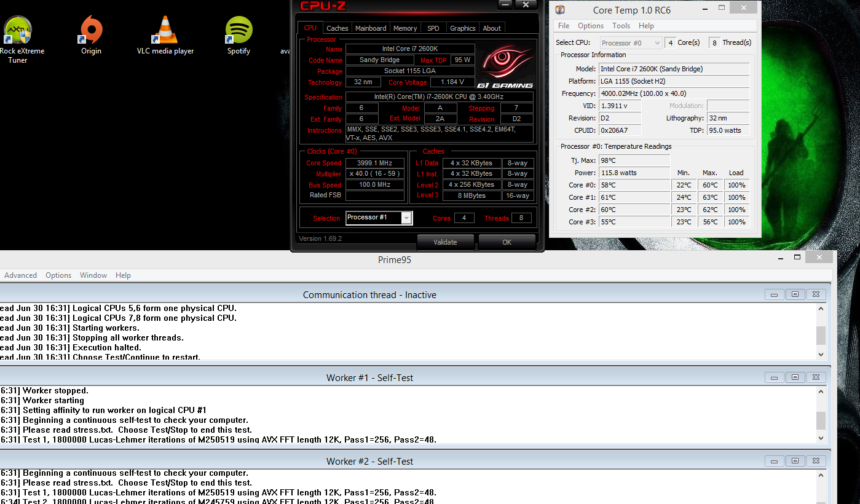Viewport: 860px width, 504px height.
Task: Open the Help menu in Core Temp
Action: click(646, 26)
